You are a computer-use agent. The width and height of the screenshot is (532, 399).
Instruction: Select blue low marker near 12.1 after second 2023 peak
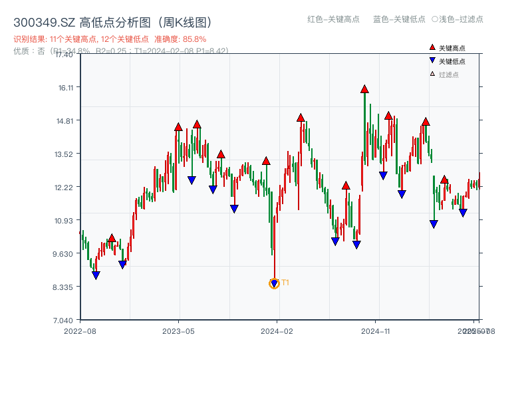213,190
